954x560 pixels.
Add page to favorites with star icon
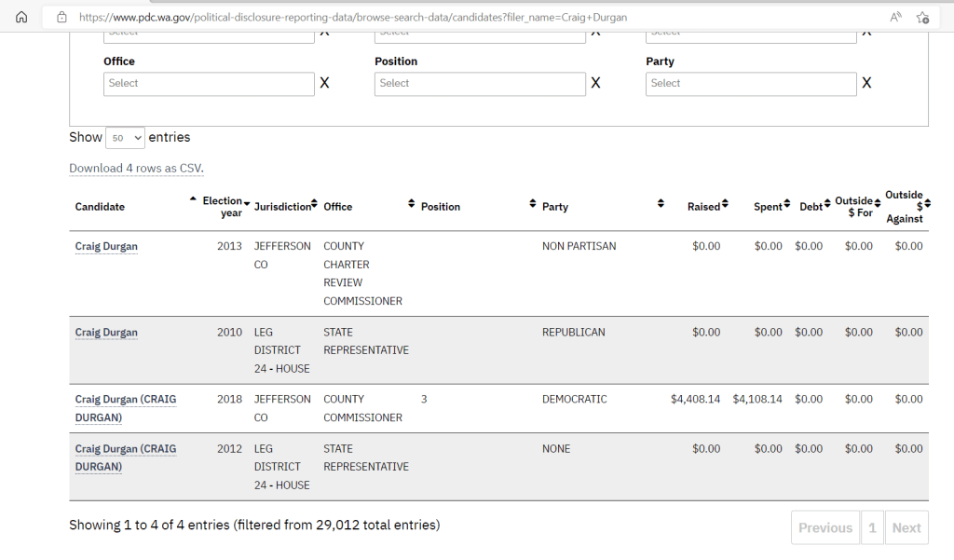point(921,17)
